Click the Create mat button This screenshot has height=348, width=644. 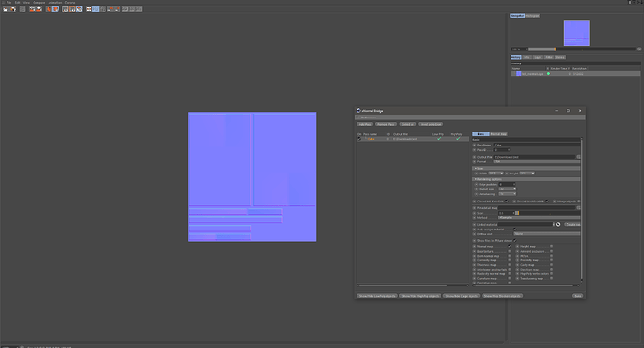point(572,225)
